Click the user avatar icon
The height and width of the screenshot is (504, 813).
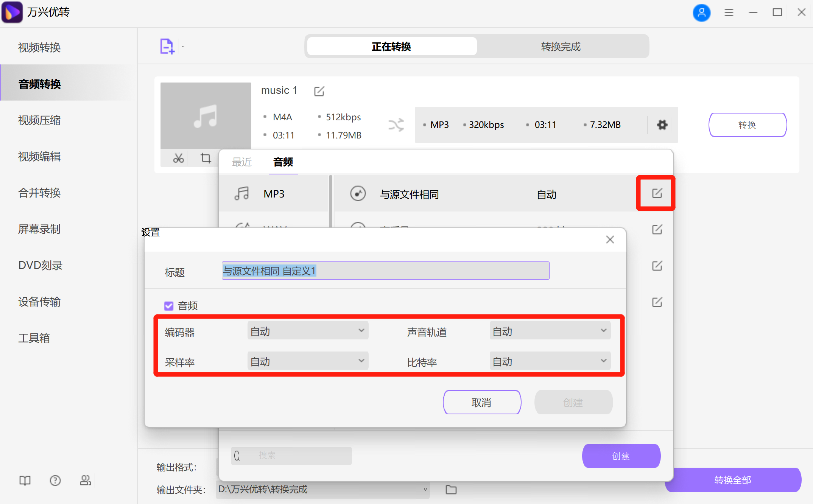702,12
